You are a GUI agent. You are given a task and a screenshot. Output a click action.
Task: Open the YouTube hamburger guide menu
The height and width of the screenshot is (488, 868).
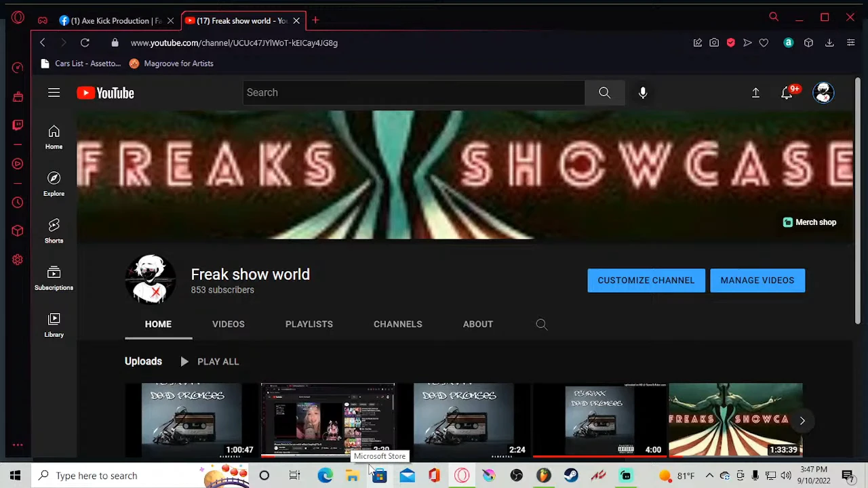click(54, 93)
